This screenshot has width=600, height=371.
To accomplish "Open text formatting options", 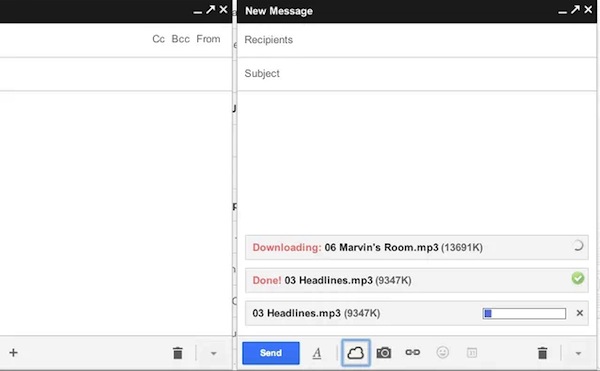I will (x=316, y=353).
